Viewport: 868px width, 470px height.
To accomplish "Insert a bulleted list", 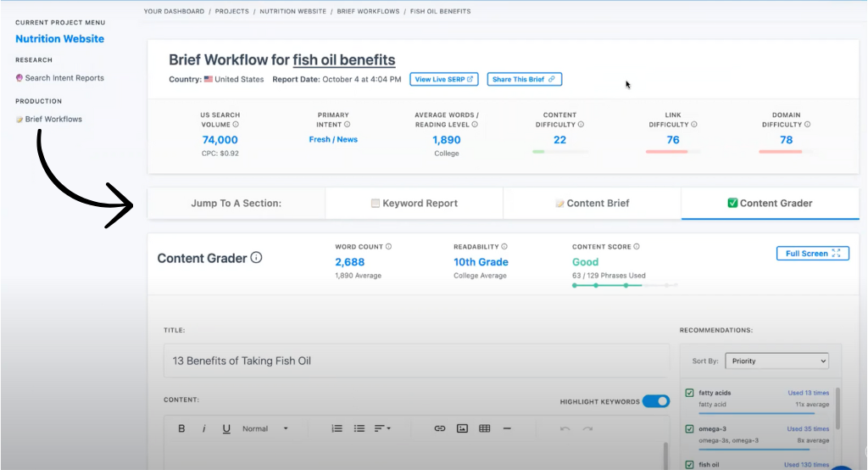I will pos(359,428).
